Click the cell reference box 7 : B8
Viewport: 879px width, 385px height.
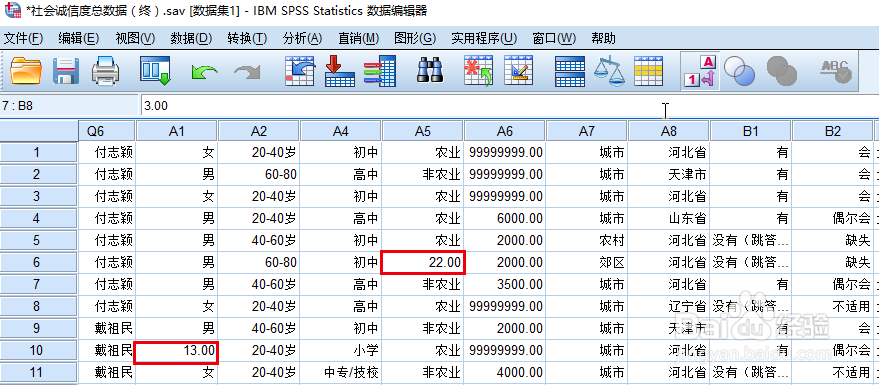tap(69, 105)
